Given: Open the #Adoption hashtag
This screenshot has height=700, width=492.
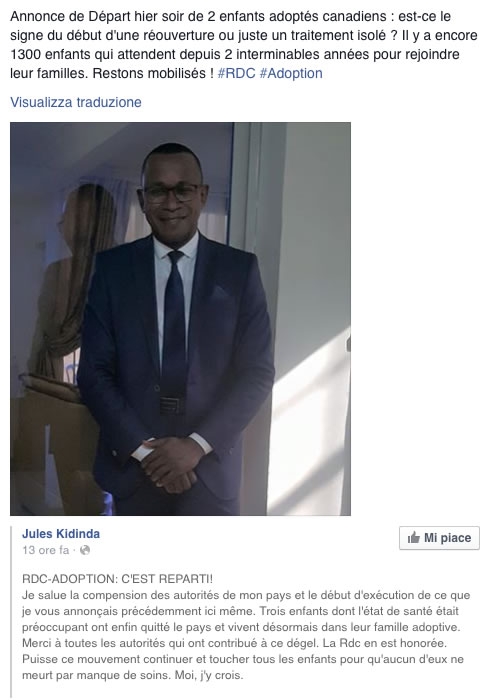Looking at the screenshot, I should point(291,73).
